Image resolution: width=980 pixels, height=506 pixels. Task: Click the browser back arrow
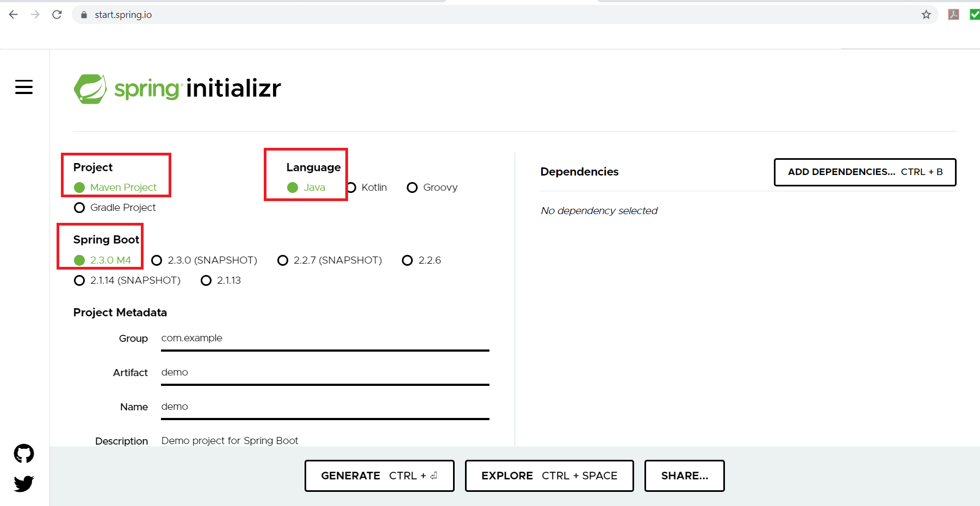point(14,15)
